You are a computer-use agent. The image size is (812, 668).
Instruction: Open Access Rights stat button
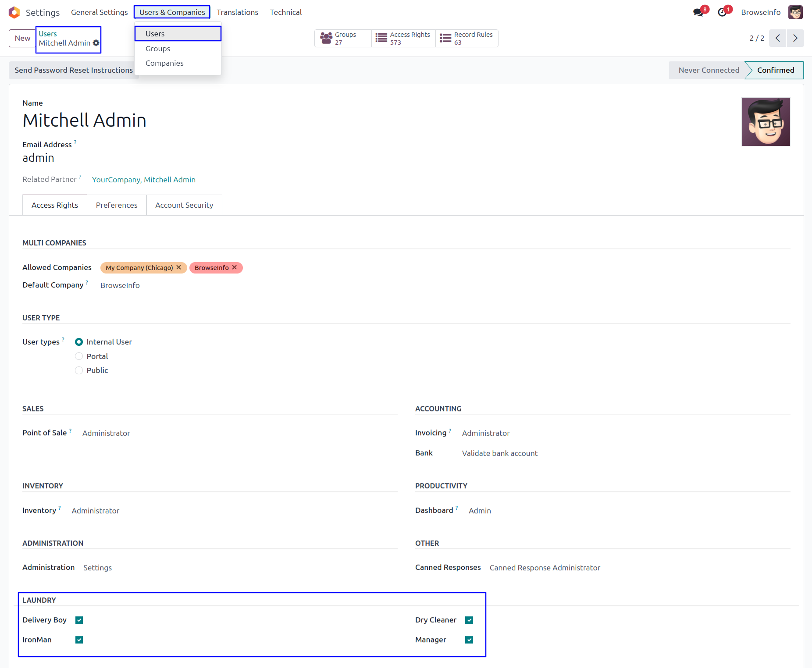(x=403, y=38)
